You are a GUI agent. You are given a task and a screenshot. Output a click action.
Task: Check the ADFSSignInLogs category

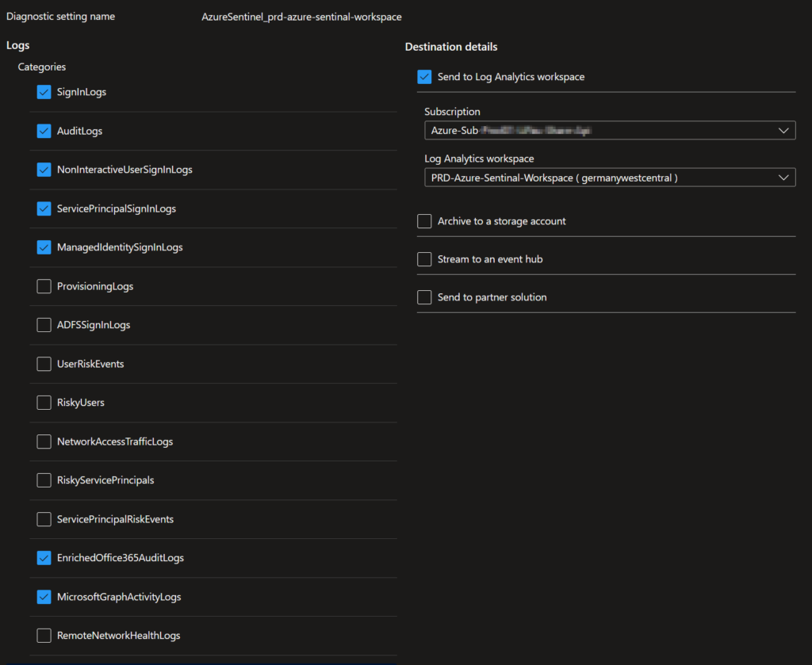(x=44, y=325)
